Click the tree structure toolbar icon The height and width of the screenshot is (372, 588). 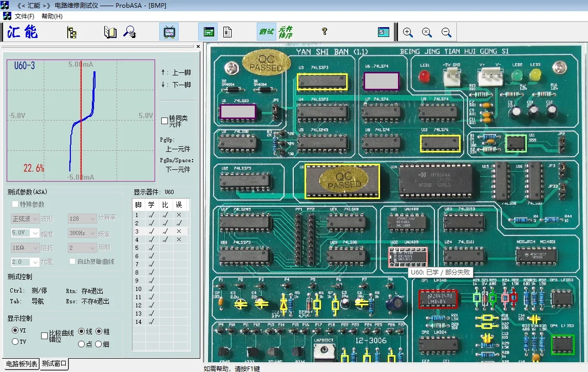click(x=72, y=33)
